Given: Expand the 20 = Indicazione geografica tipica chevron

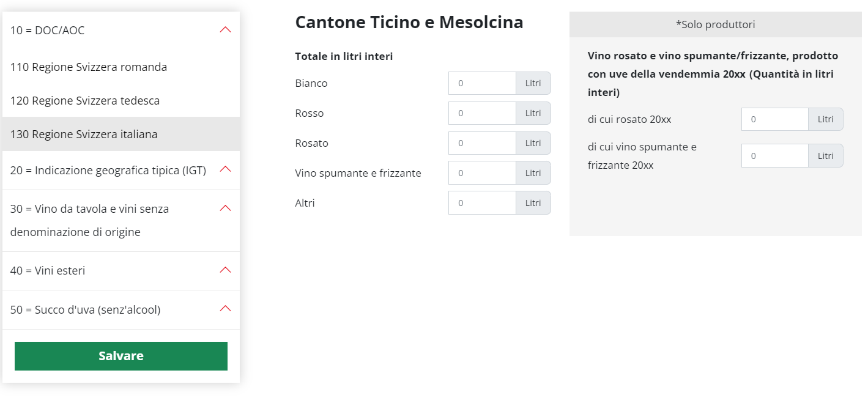Looking at the screenshot, I should click(x=225, y=169).
